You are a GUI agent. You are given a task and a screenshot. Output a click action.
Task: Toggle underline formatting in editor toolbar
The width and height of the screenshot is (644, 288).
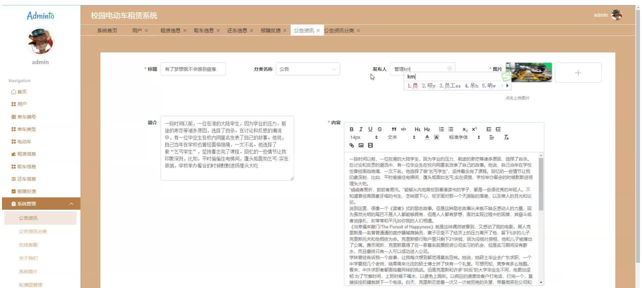coord(370,129)
